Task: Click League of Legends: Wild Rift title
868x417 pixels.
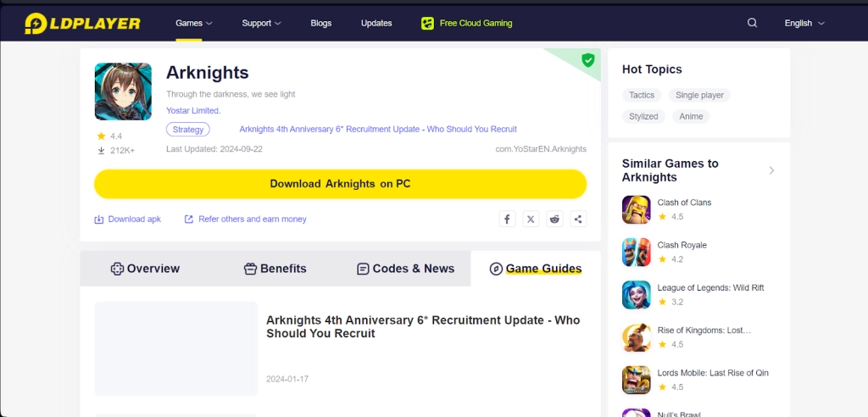Action: click(711, 288)
